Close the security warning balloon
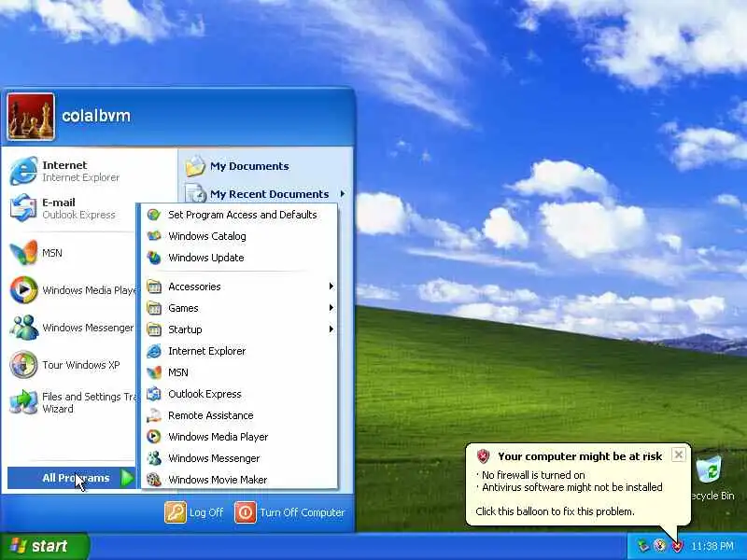This screenshot has height=560, width=747. click(679, 455)
